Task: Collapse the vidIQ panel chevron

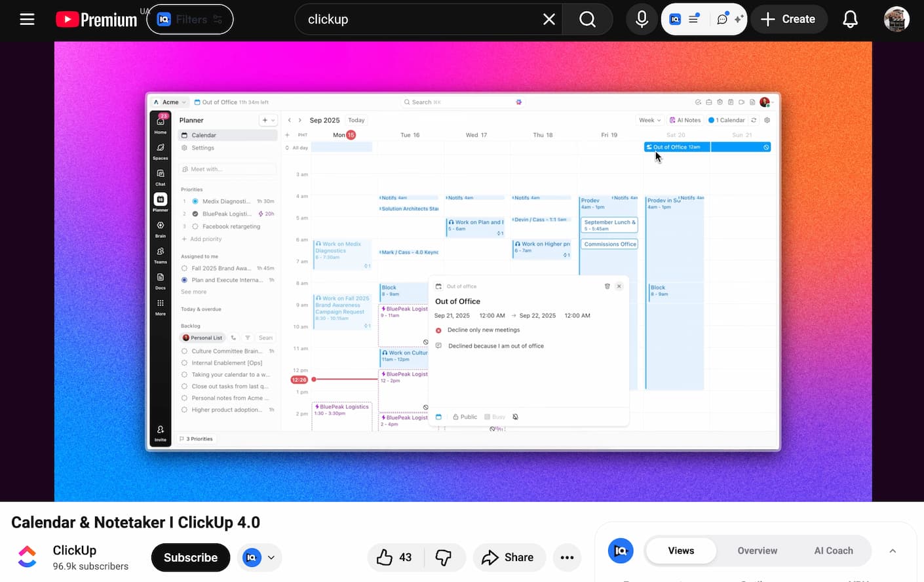Action: [x=893, y=551]
